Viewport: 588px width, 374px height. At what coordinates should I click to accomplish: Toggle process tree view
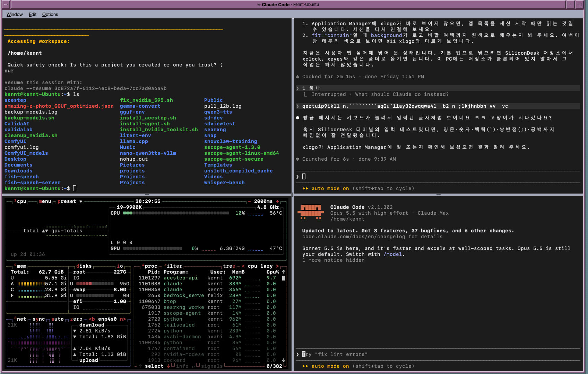tap(229, 266)
